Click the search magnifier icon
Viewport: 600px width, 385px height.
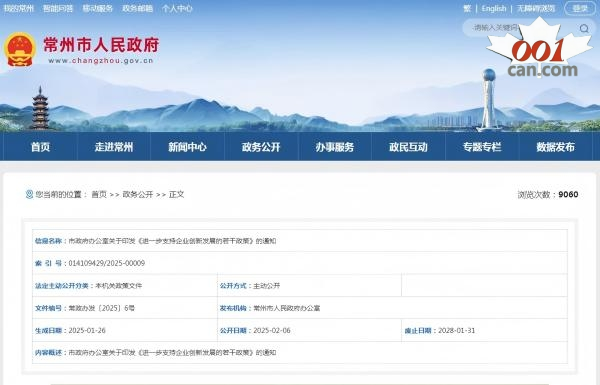[x=584, y=28]
